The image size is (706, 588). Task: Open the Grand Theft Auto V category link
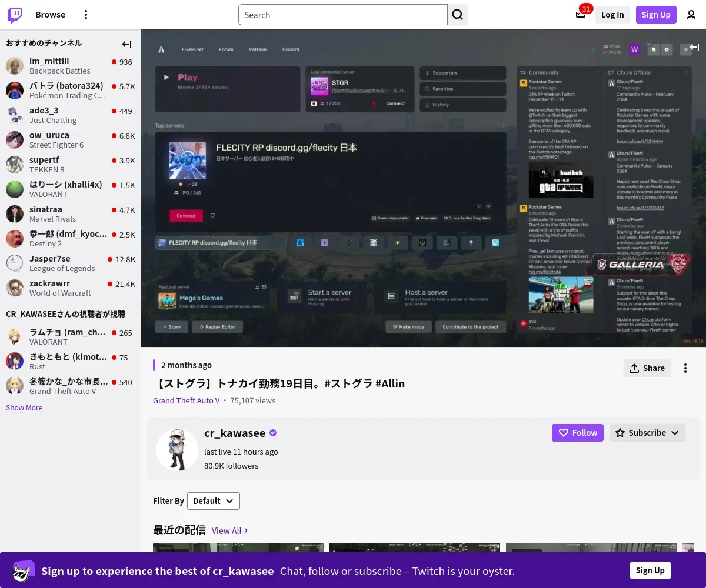tap(187, 400)
